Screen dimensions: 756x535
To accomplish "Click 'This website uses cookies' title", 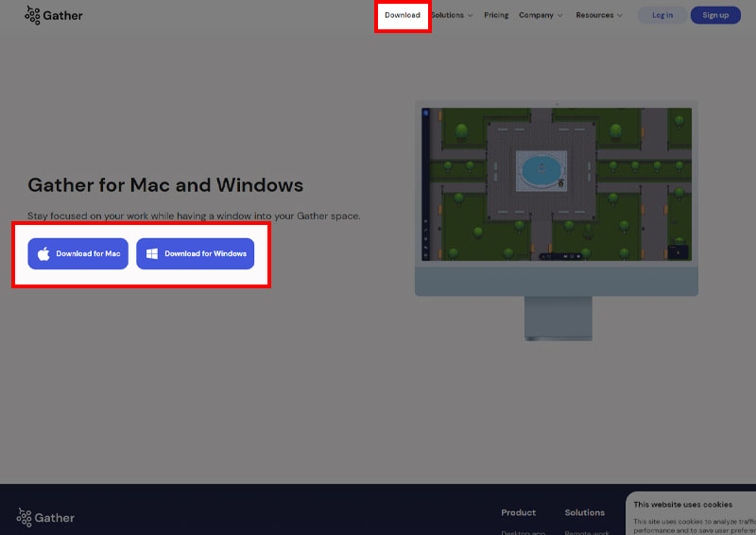I will [x=682, y=505].
